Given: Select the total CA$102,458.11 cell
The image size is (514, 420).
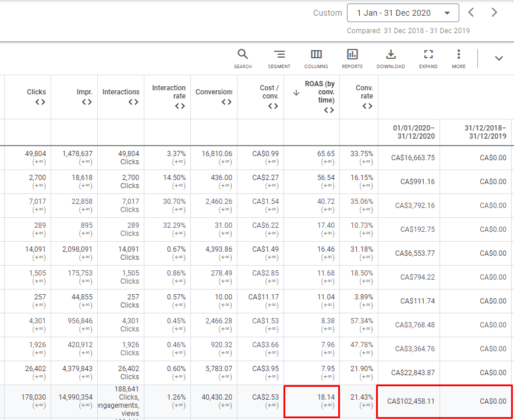Looking at the screenshot, I should (411, 401).
